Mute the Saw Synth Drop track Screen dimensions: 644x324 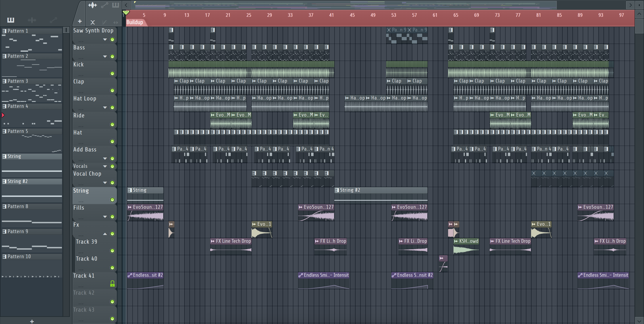(x=112, y=40)
